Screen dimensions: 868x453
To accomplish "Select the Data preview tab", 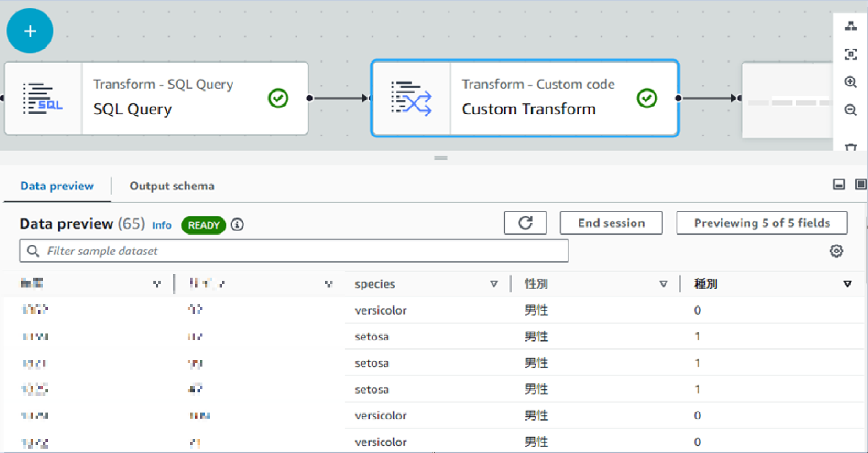I will pyautogui.click(x=57, y=186).
